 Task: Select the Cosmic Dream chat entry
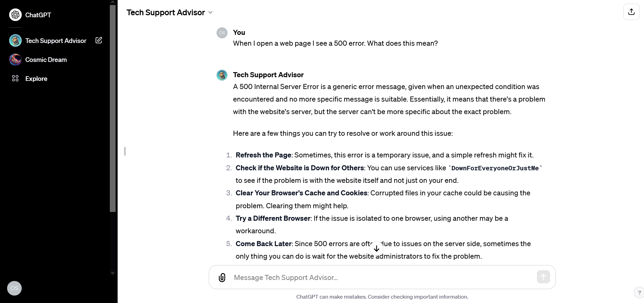pos(46,60)
